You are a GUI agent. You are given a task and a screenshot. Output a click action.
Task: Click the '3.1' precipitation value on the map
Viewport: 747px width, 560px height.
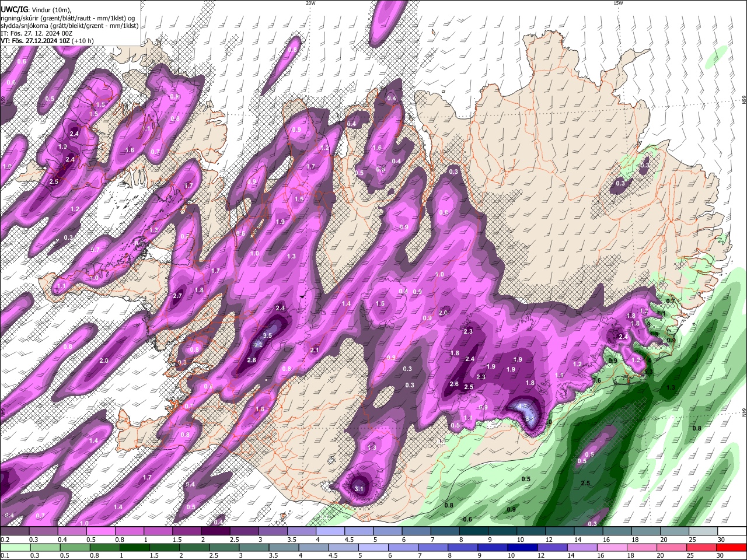point(359,489)
